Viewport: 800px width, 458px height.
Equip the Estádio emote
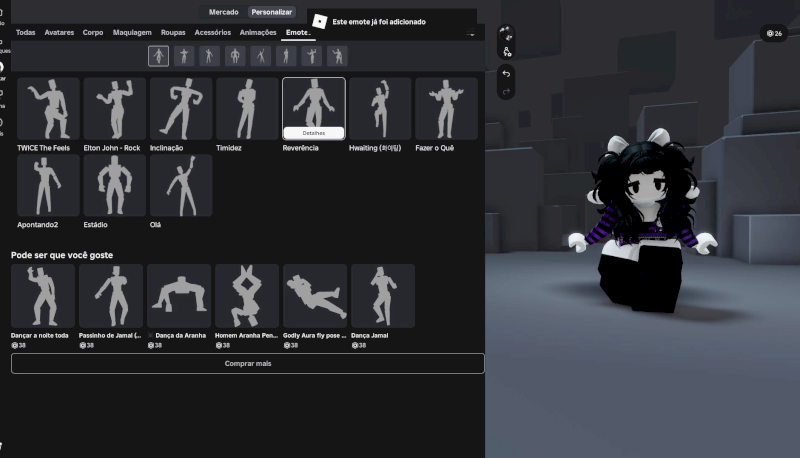click(x=115, y=186)
